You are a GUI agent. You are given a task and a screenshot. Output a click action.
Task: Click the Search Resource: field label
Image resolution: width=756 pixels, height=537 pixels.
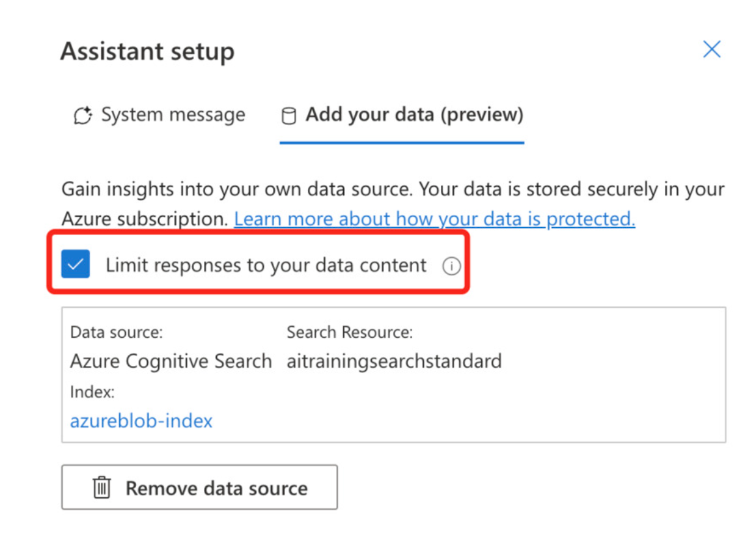tap(350, 332)
